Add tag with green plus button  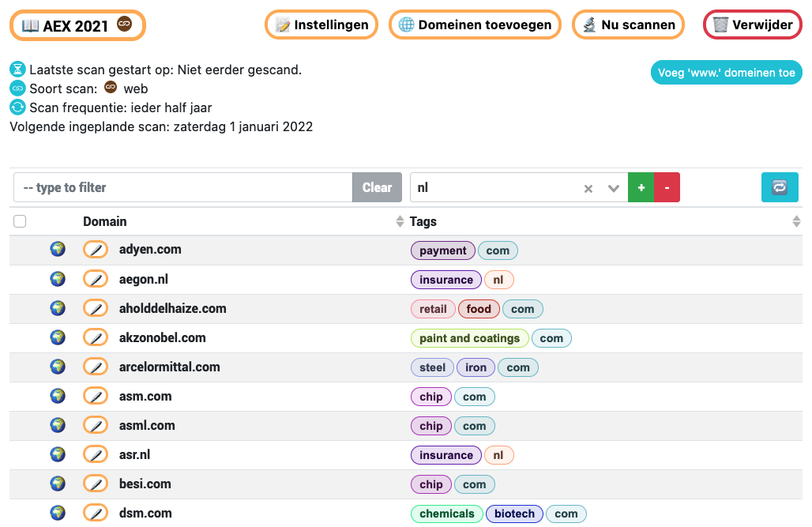(x=641, y=187)
